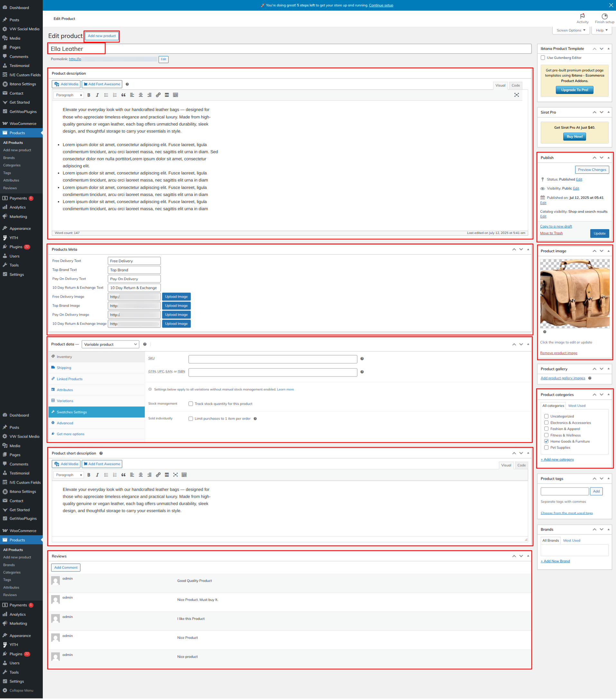Check Track stock quantity for this product

[x=191, y=404]
